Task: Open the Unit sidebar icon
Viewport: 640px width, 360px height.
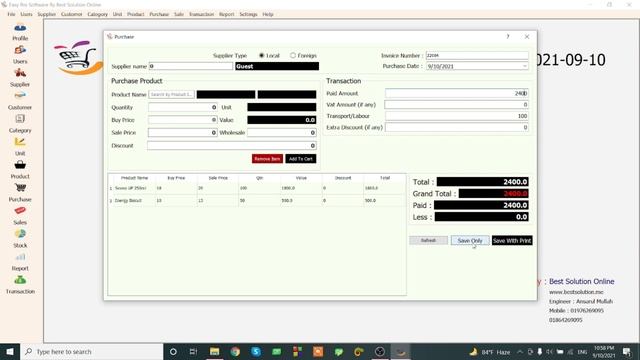Action: coord(20,142)
